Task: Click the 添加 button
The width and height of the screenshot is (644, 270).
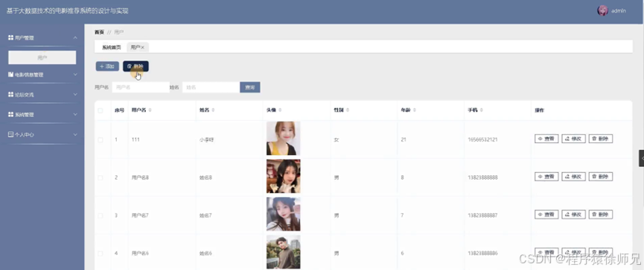Action: coord(107,66)
